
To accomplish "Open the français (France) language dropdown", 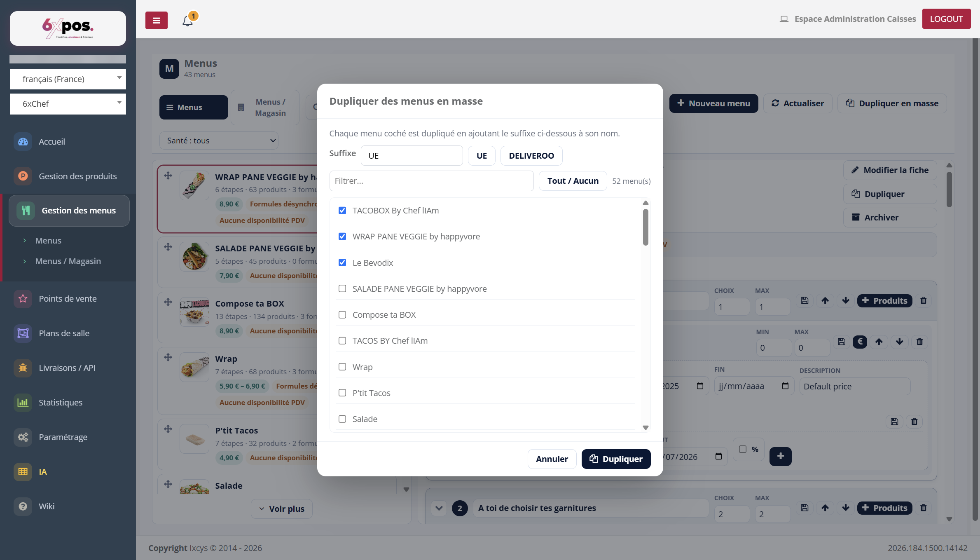I will pos(68,79).
